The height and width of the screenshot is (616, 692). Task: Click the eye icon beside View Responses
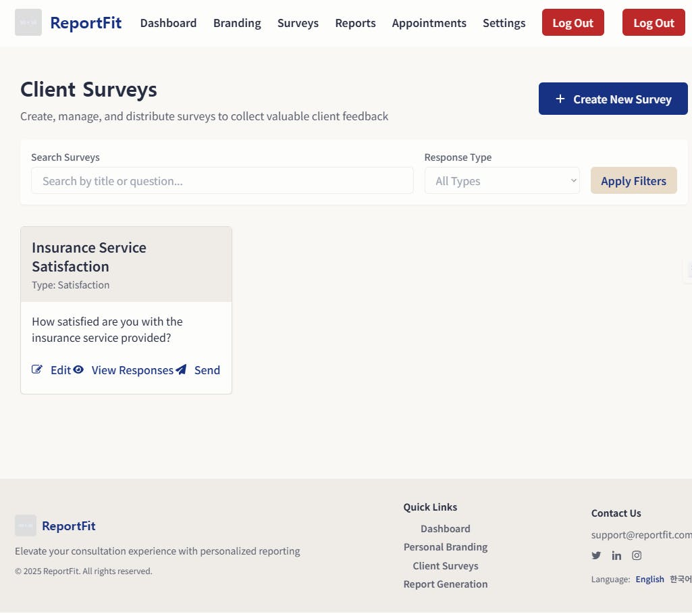tap(78, 369)
